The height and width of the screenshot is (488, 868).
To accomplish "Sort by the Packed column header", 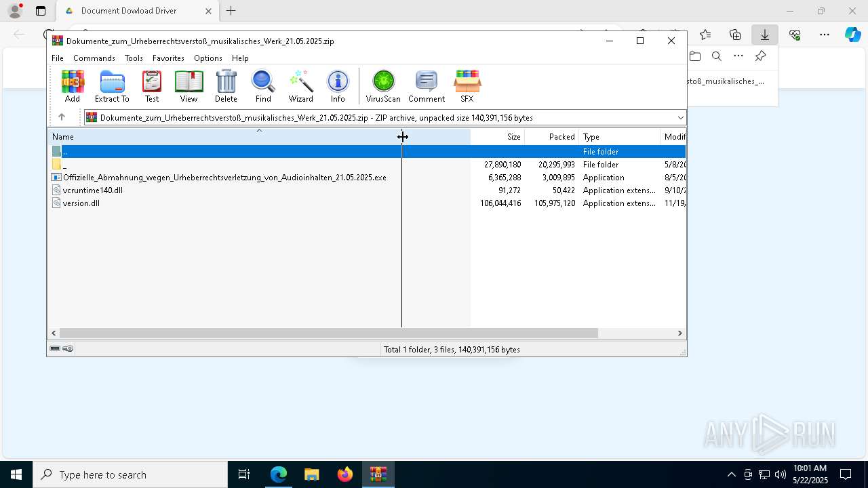I will [551, 137].
